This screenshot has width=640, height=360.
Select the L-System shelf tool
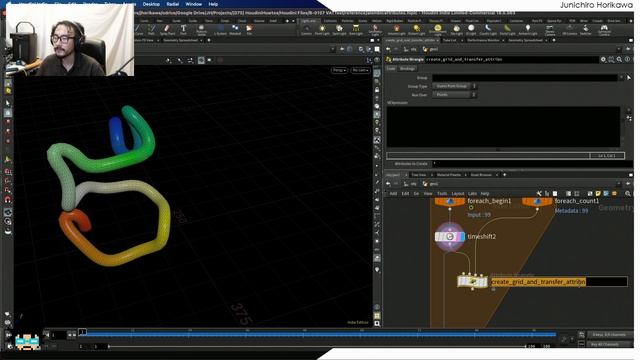point(220,29)
